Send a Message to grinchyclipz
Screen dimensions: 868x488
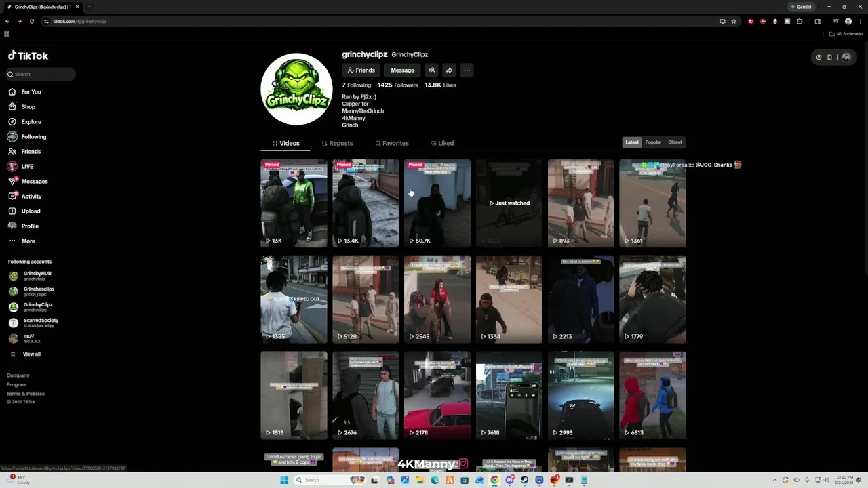402,70
